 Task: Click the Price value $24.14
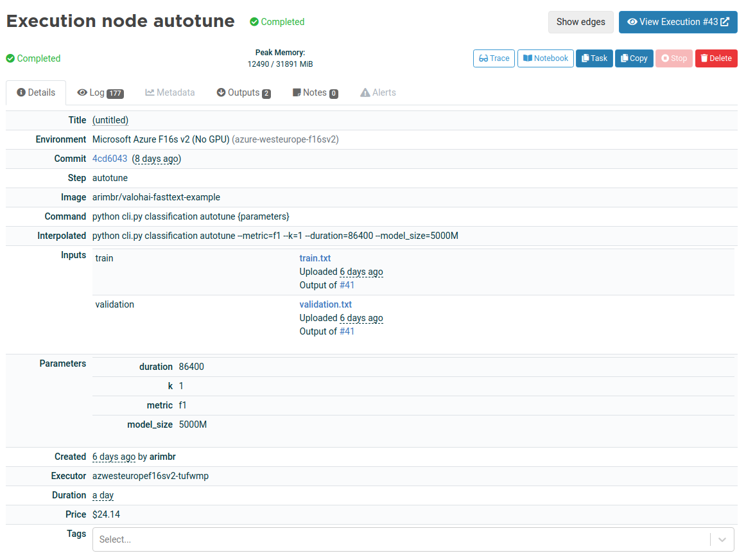106,514
